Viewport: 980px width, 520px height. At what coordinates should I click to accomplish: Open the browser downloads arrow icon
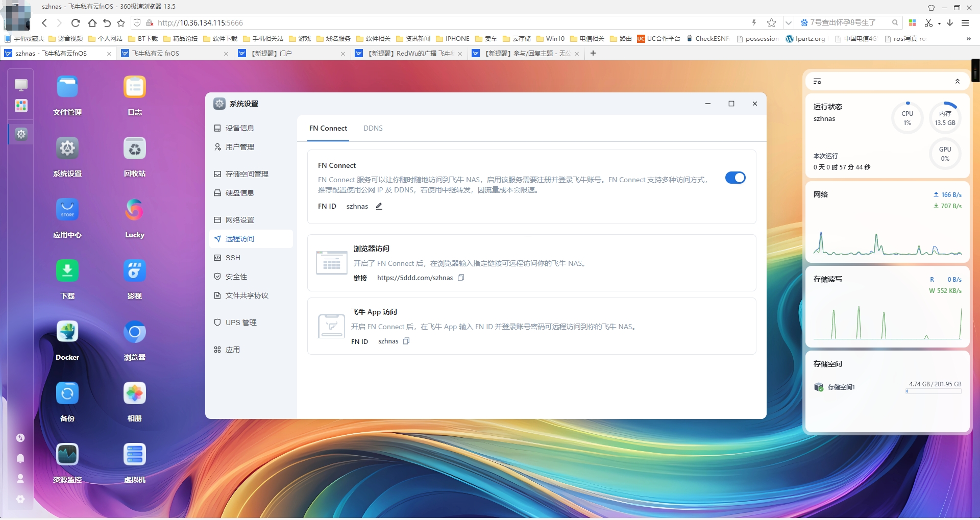coord(950,22)
